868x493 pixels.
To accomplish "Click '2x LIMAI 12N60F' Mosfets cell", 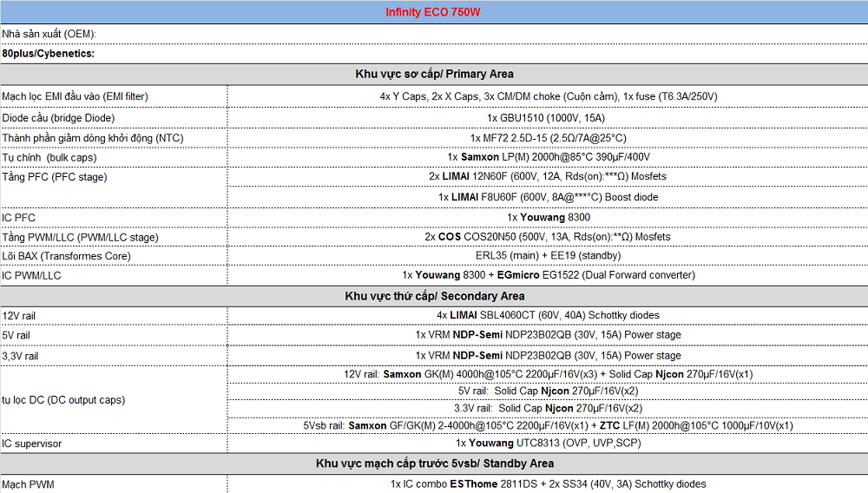I will click(548, 176).
